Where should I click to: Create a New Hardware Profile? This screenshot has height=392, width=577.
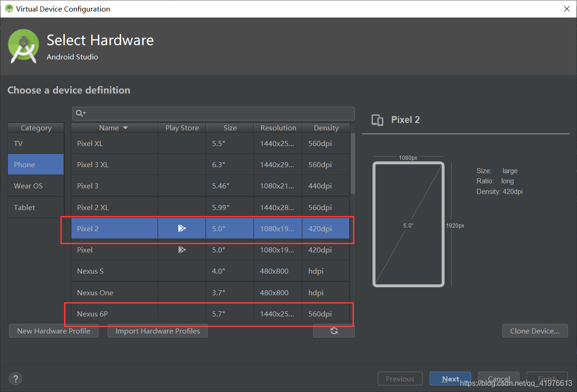click(53, 331)
